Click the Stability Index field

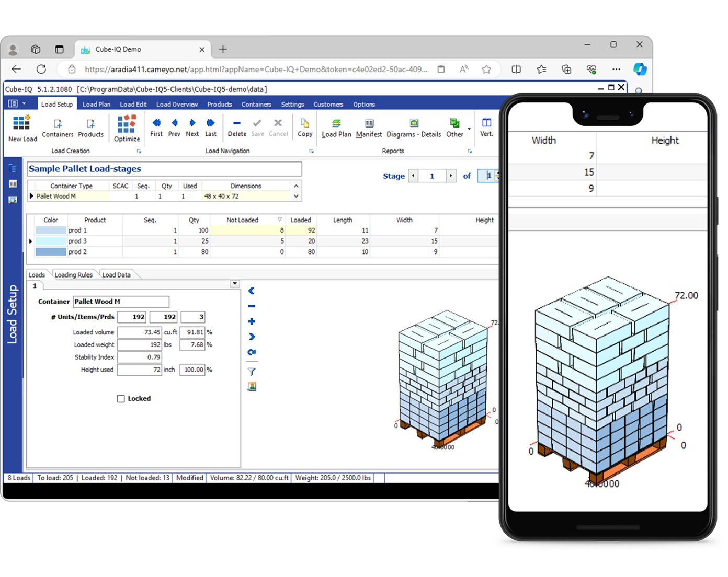(140, 357)
